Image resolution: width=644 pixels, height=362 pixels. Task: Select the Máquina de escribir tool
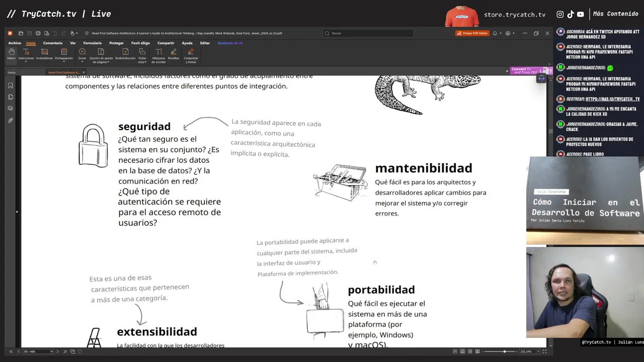click(x=158, y=56)
